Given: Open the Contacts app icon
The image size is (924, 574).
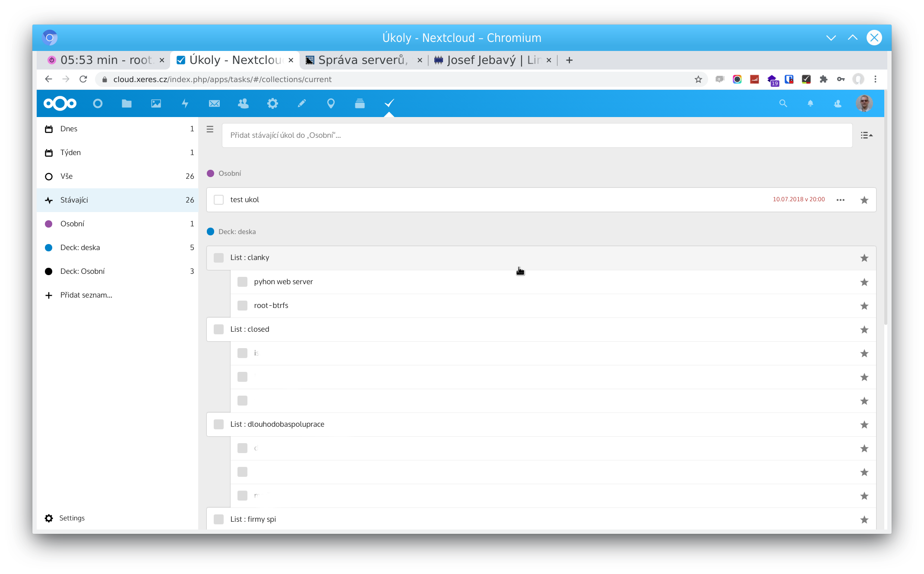Looking at the screenshot, I should pos(243,104).
